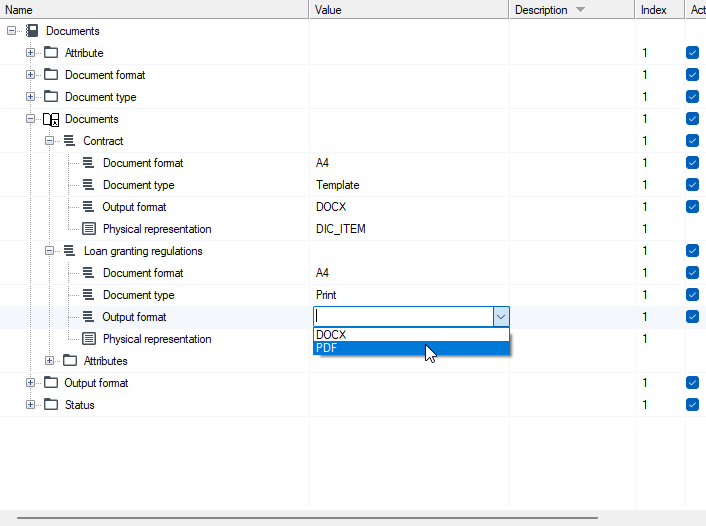
Task: Select Loan regulations' A4 document format value
Action: [x=322, y=272]
